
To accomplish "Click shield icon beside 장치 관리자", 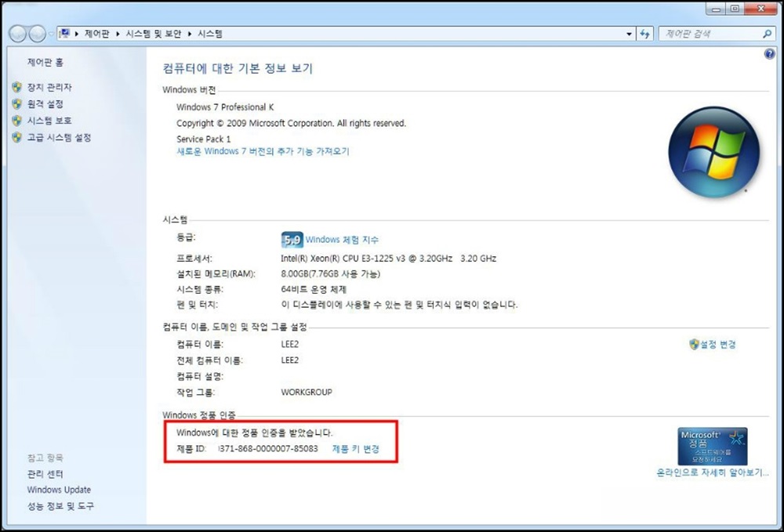I will pos(17,88).
